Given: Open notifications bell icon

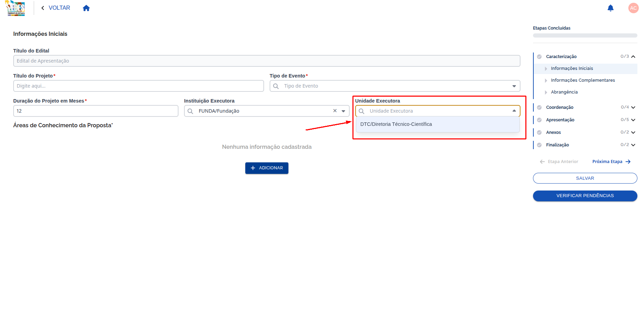Looking at the screenshot, I should tap(610, 8).
